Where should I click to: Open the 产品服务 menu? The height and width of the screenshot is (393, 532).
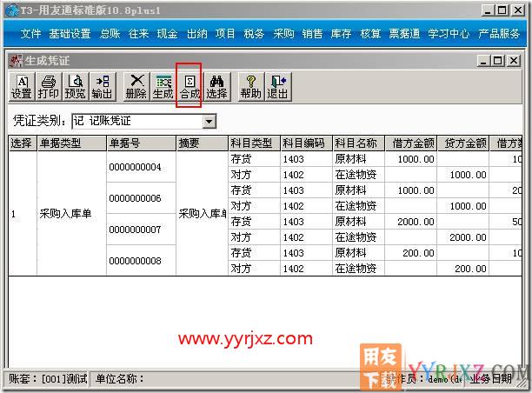[x=499, y=34]
